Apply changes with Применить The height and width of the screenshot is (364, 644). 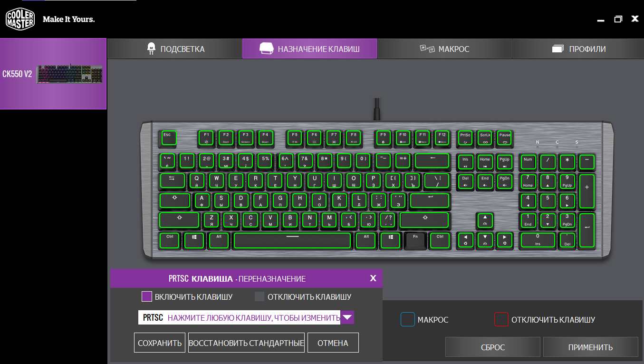590,347
